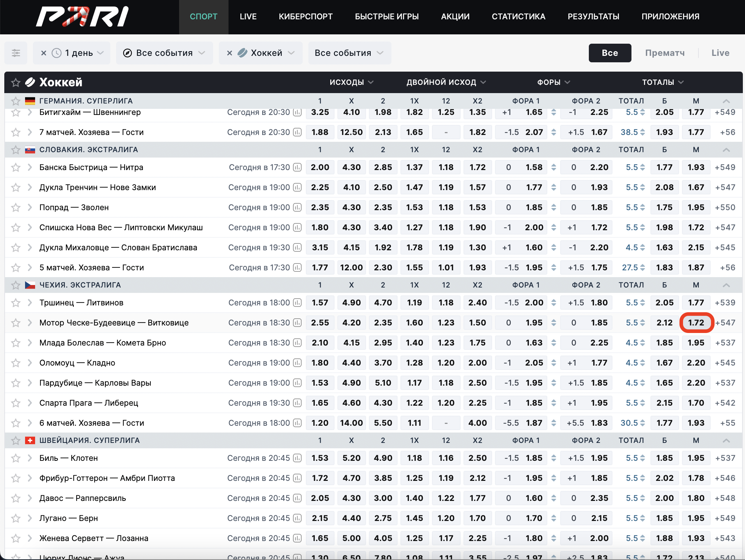This screenshot has width=745, height=560.
Task: Open the Фрибур-Готтерон — Амбри Пиотта match
Action: point(107,478)
